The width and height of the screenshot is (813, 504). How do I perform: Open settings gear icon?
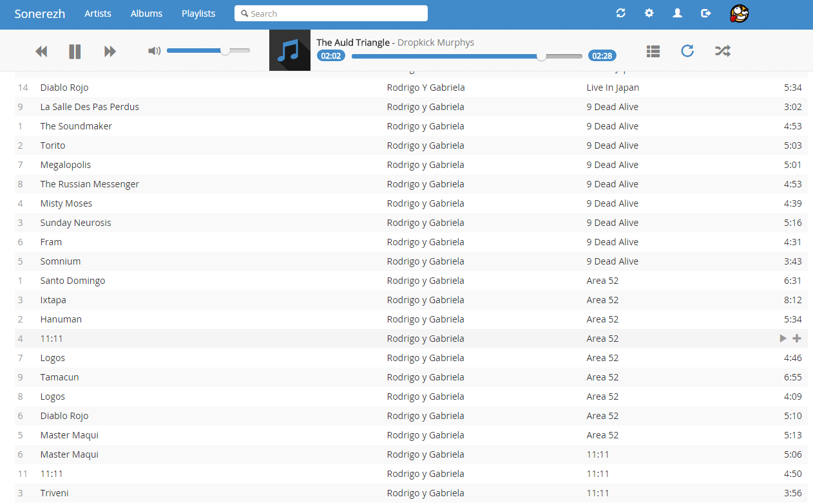(x=649, y=13)
